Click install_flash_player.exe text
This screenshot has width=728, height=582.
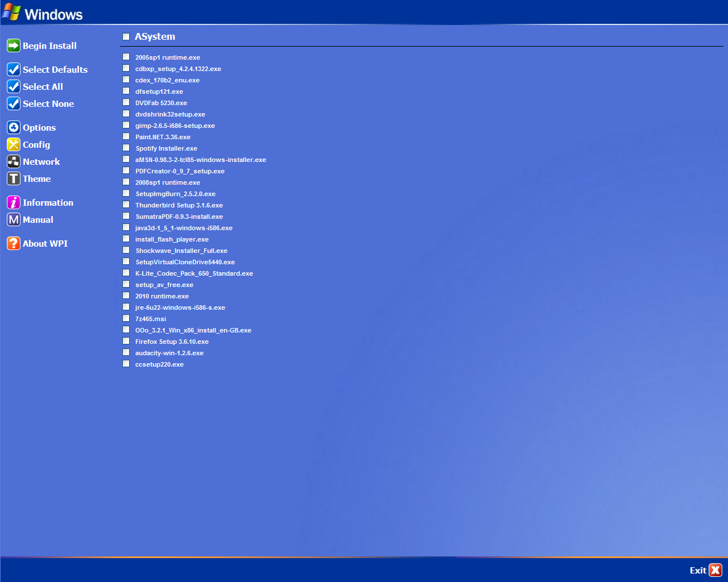click(172, 239)
